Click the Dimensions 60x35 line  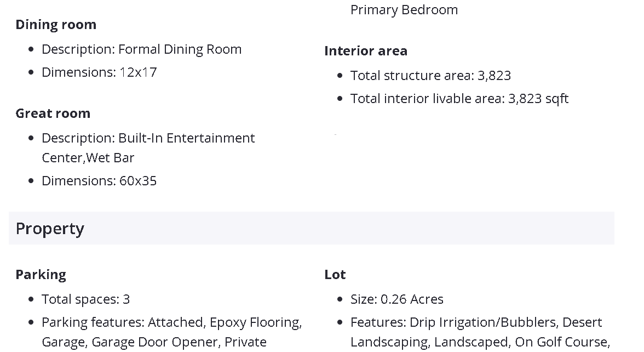[x=99, y=181]
